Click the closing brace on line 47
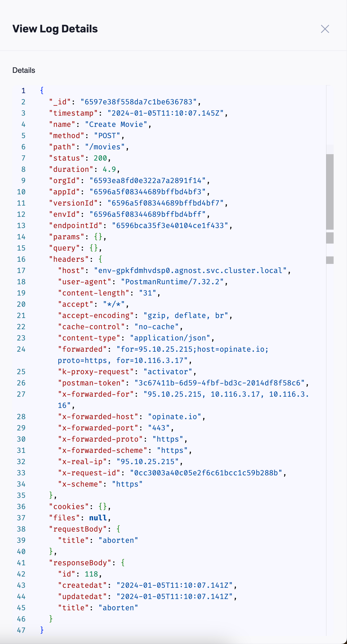347x644 pixels. click(42, 630)
